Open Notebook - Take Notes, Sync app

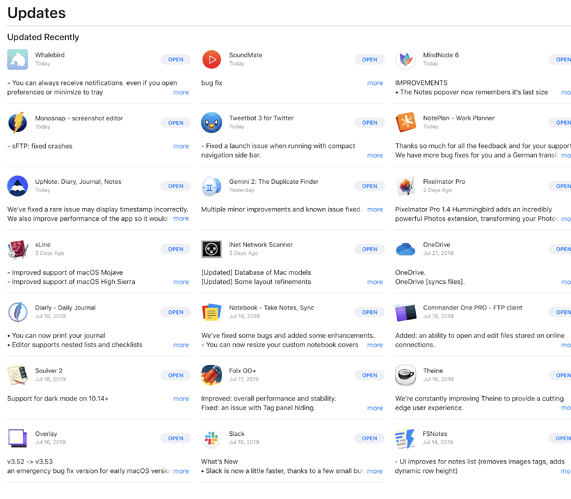point(370,312)
